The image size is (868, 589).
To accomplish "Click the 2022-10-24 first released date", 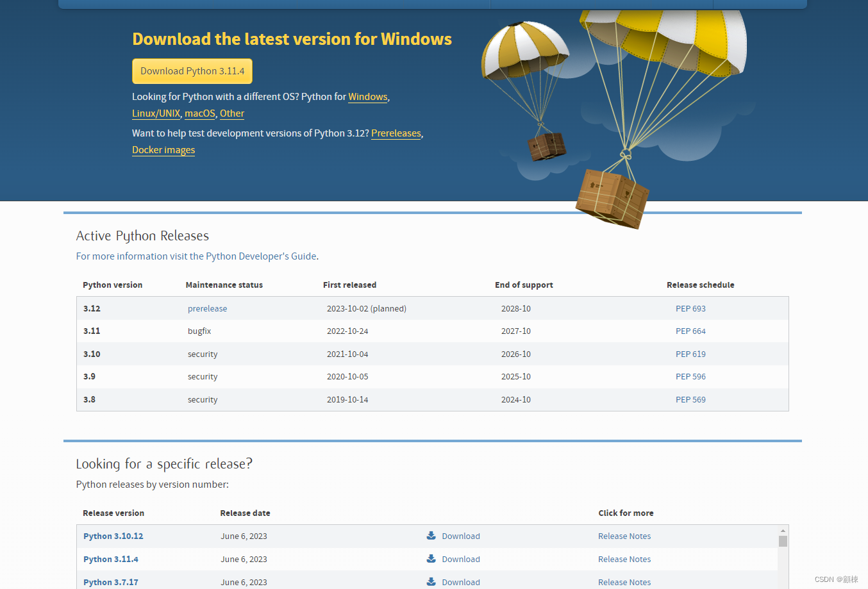I will click(x=347, y=331).
